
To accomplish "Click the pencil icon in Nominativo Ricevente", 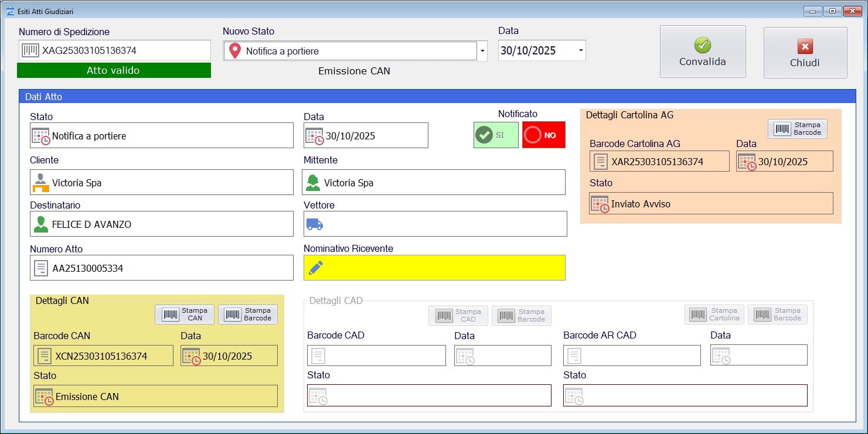I will 315,268.
